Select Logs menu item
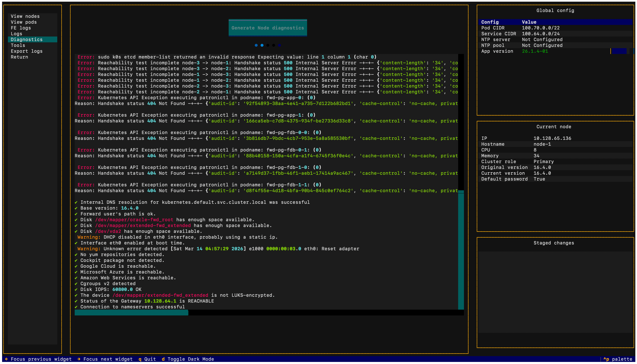 click(x=33, y=34)
